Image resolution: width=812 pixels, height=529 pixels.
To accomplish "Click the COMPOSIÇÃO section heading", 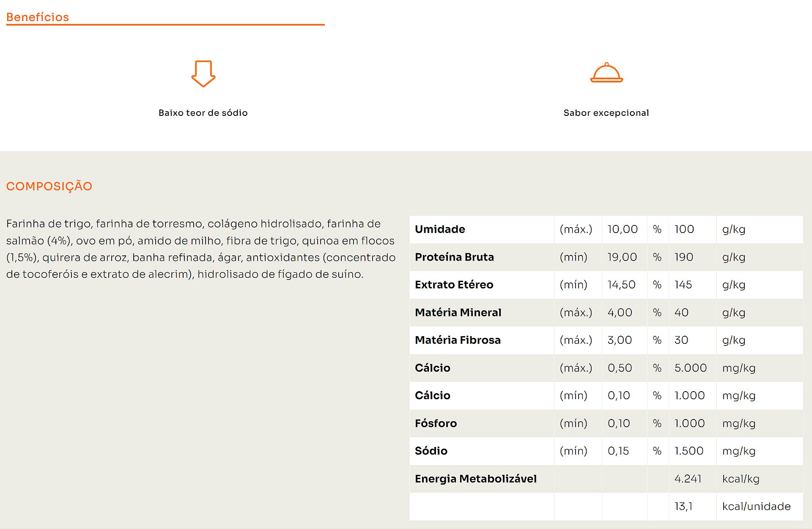I will click(49, 186).
